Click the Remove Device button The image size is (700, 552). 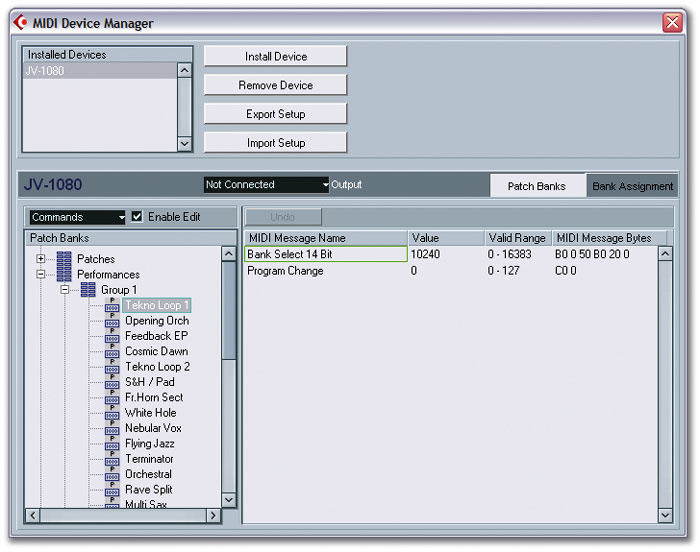(x=275, y=85)
